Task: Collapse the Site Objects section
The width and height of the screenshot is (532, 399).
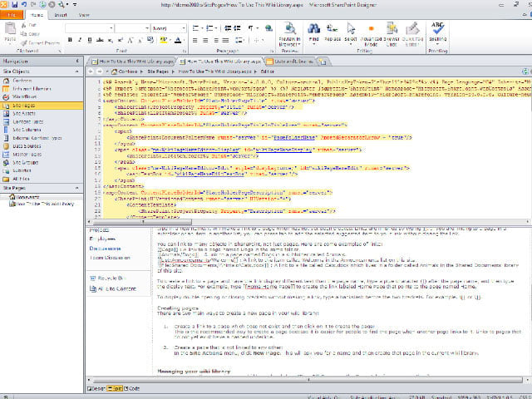Action: [x=77, y=71]
